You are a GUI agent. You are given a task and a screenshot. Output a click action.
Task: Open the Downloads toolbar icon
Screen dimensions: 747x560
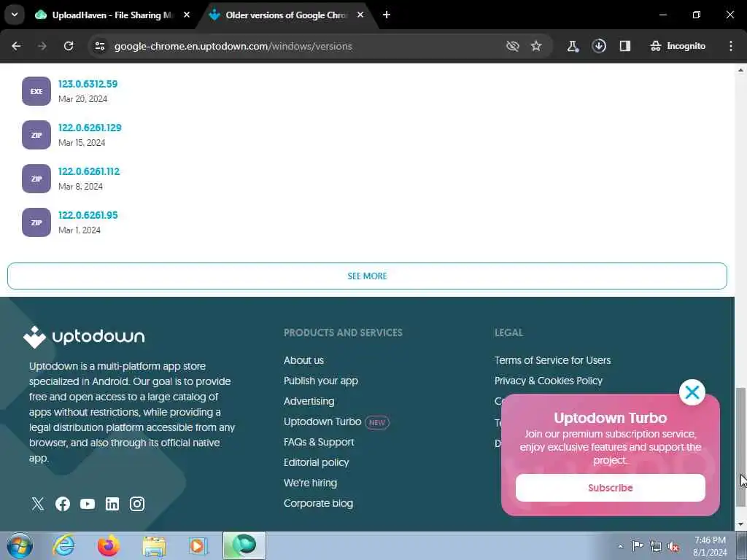(599, 46)
